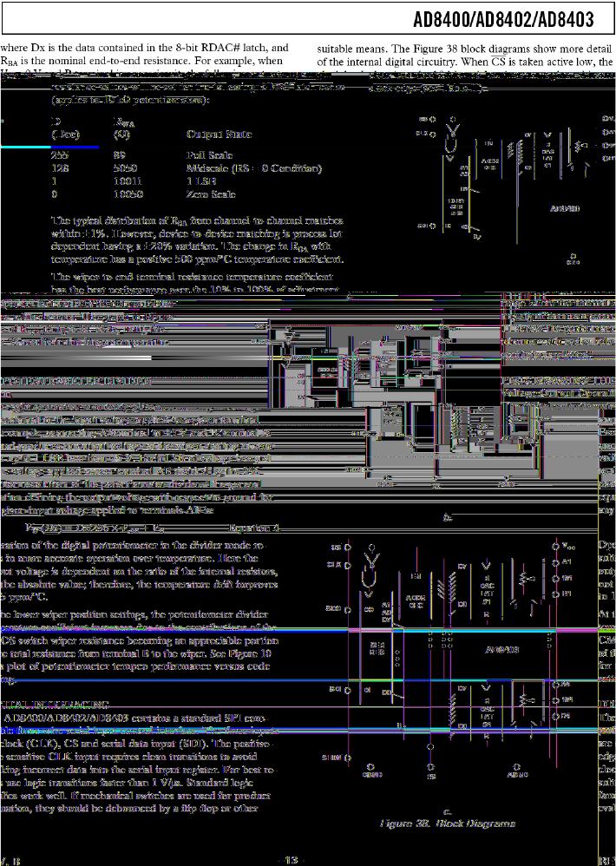
Task: Click the "Midscale" row in the table
Action: coord(186,168)
